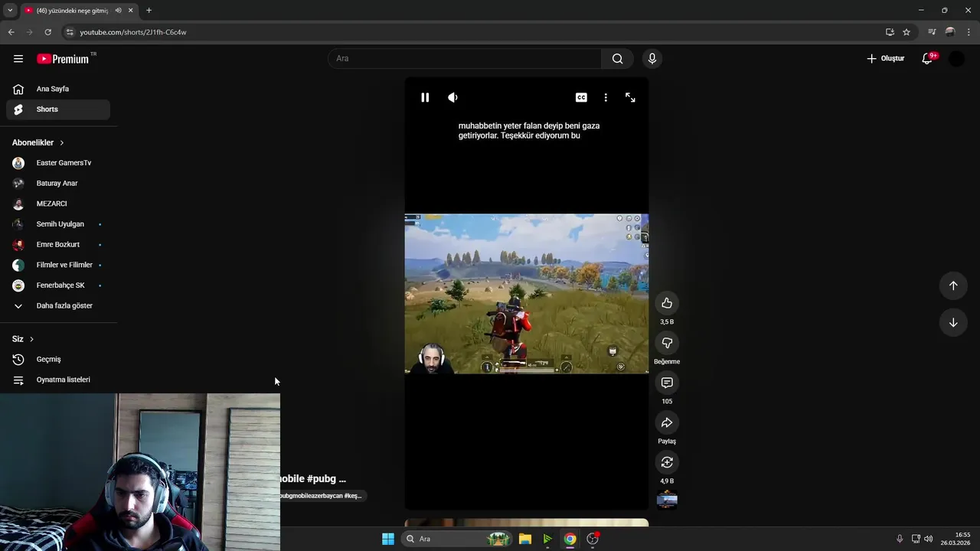
Task: Open Semih Uyulgan subscription channel
Action: tap(58, 224)
